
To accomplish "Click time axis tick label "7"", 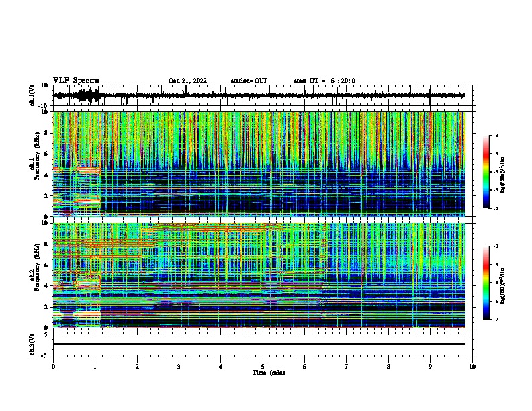I will coord(347,366).
